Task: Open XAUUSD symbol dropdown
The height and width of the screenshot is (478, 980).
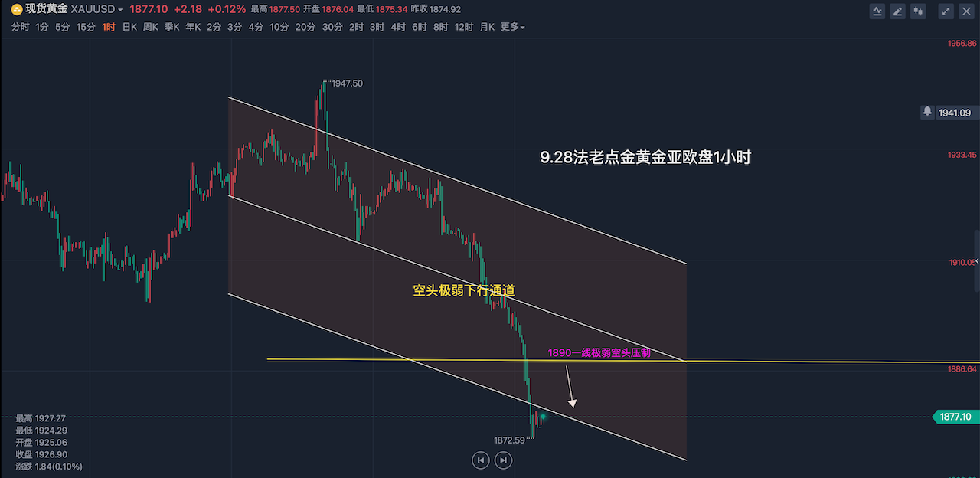Action: coord(120,10)
